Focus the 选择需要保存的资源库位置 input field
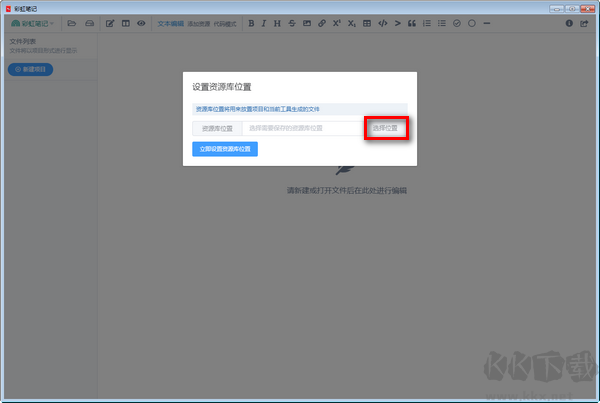The width and height of the screenshot is (600, 403). click(x=303, y=128)
